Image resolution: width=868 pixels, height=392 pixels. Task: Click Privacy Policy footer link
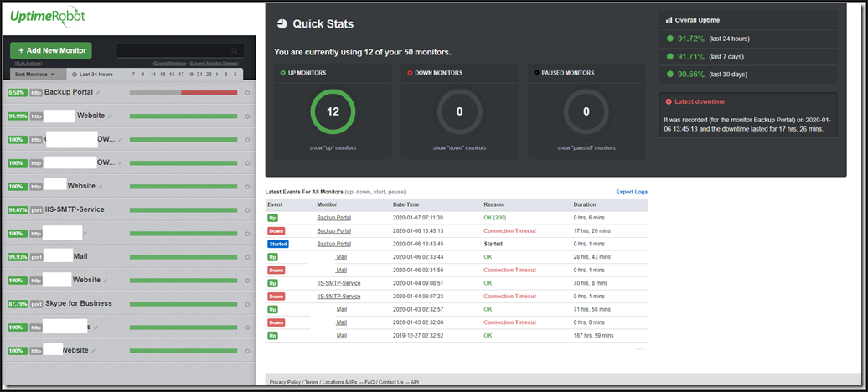coord(285,382)
